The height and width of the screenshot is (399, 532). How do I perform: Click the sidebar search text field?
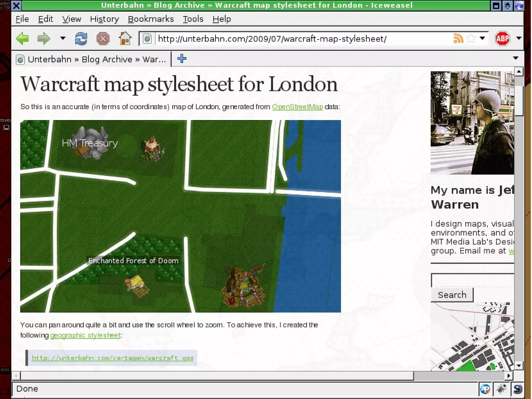click(472, 280)
